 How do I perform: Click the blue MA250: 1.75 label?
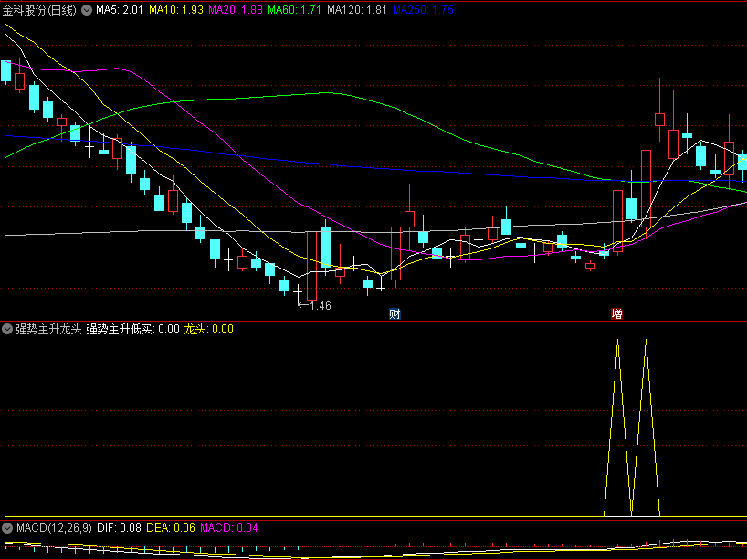point(423,10)
